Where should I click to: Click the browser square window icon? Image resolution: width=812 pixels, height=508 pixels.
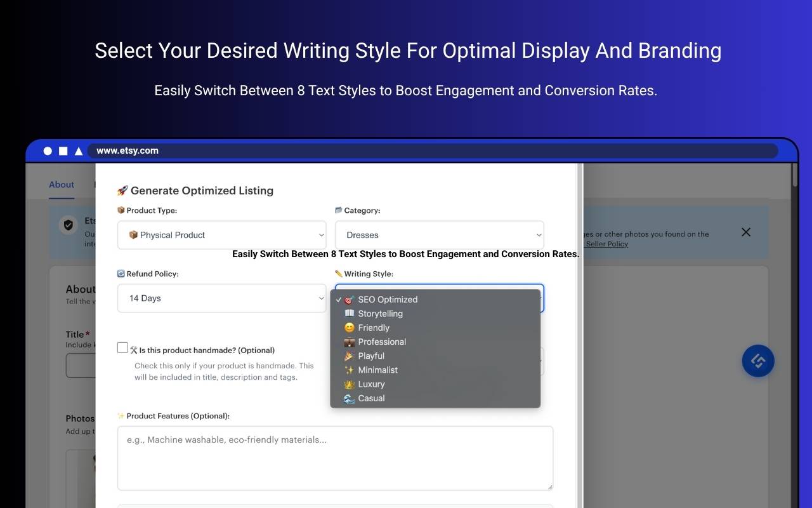coord(63,150)
